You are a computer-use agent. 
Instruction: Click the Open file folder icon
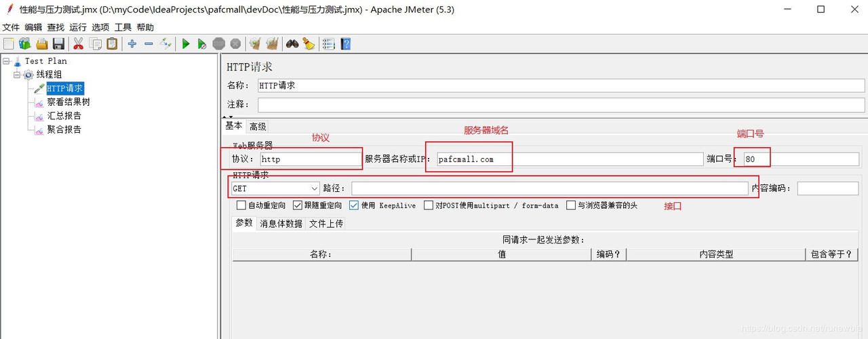(x=42, y=44)
